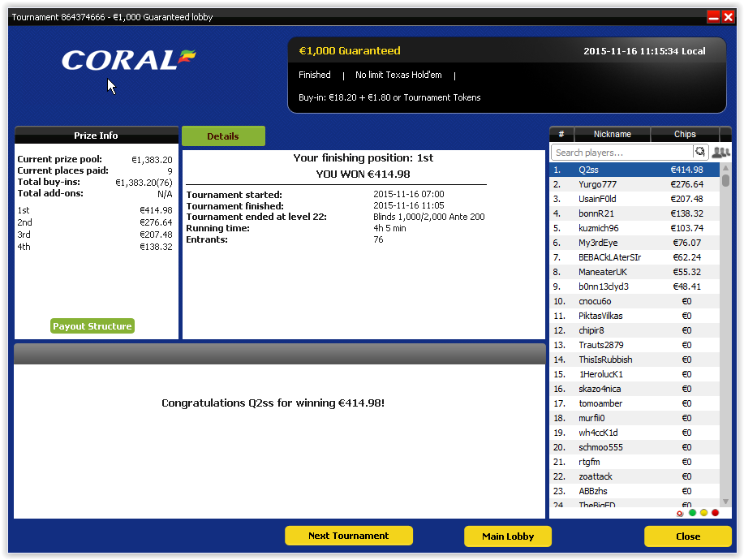Click the players group icon beside search
Screen dimensions: 744x560
coord(720,153)
